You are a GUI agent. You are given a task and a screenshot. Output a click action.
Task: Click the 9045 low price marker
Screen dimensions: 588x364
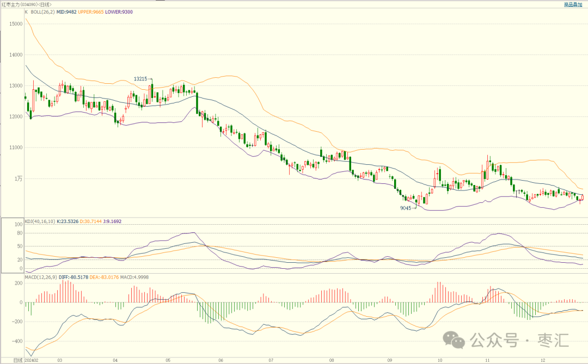point(406,208)
